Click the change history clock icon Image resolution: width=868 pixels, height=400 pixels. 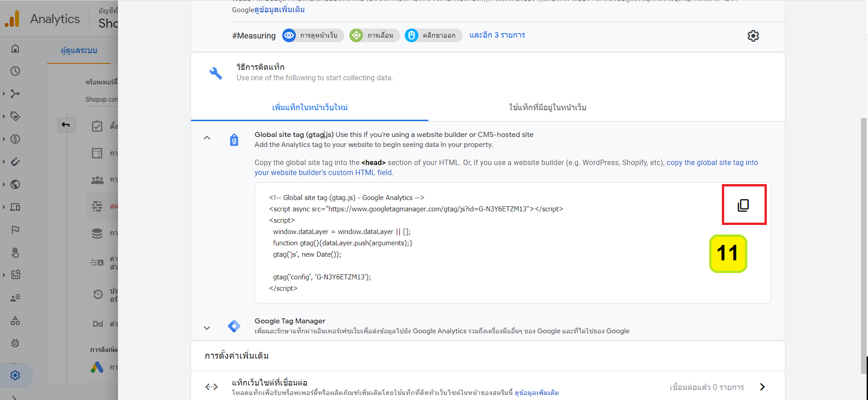[98, 294]
